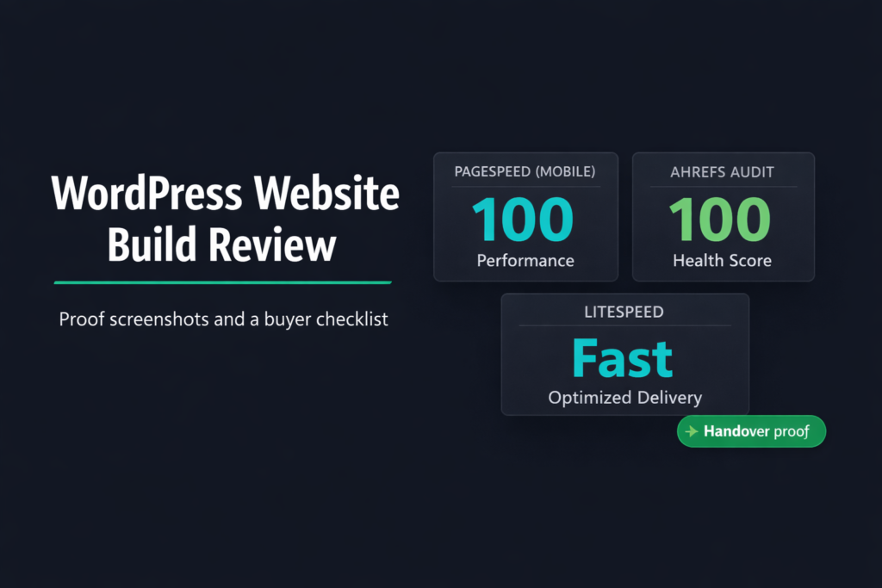Click the green Health Score color indicator

point(722,220)
